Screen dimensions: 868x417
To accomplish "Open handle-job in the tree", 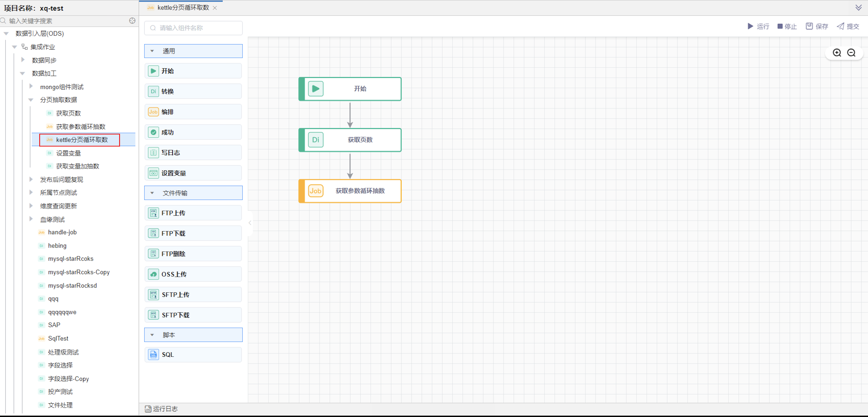I will tap(62, 232).
